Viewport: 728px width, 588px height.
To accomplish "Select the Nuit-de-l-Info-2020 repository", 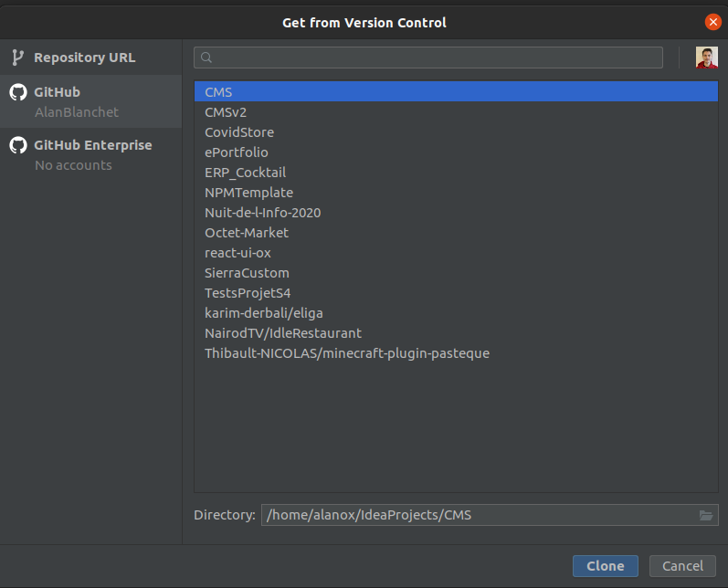I will [263, 213].
